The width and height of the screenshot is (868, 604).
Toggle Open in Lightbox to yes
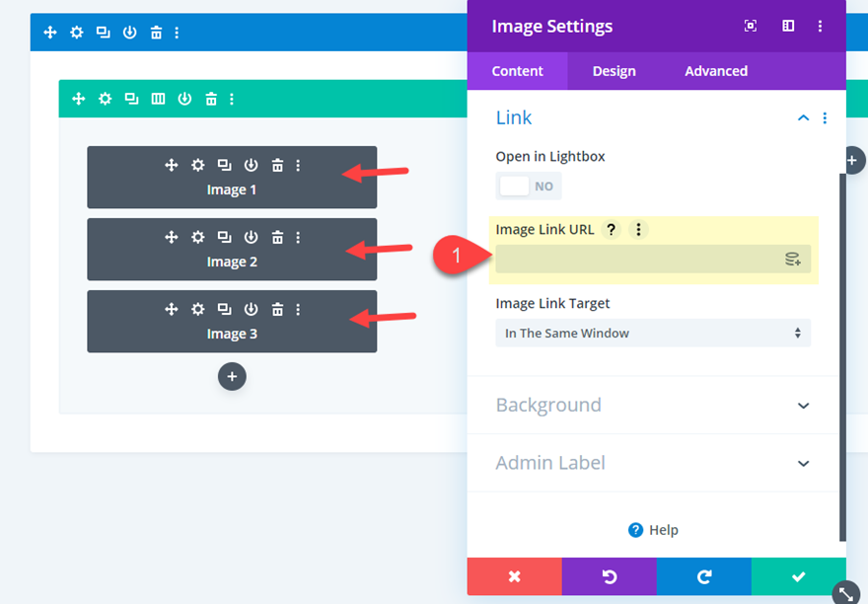pos(529,186)
